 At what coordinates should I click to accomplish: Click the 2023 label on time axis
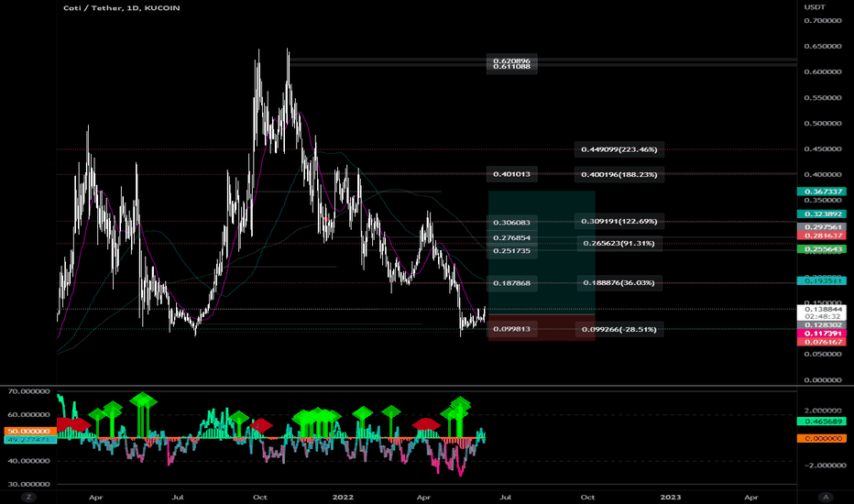(671, 497)
